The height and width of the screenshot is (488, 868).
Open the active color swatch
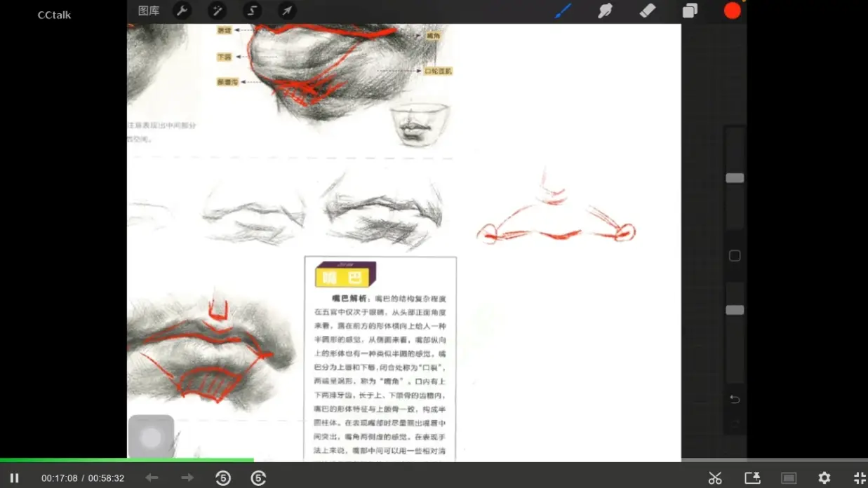tap(732, 11)
